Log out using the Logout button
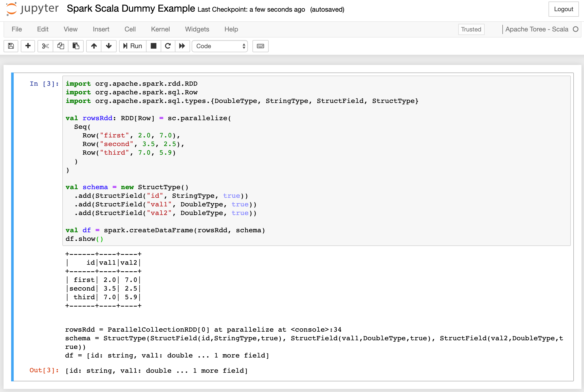The height and width of the screenshot is (392, 584). click(563, 9)
